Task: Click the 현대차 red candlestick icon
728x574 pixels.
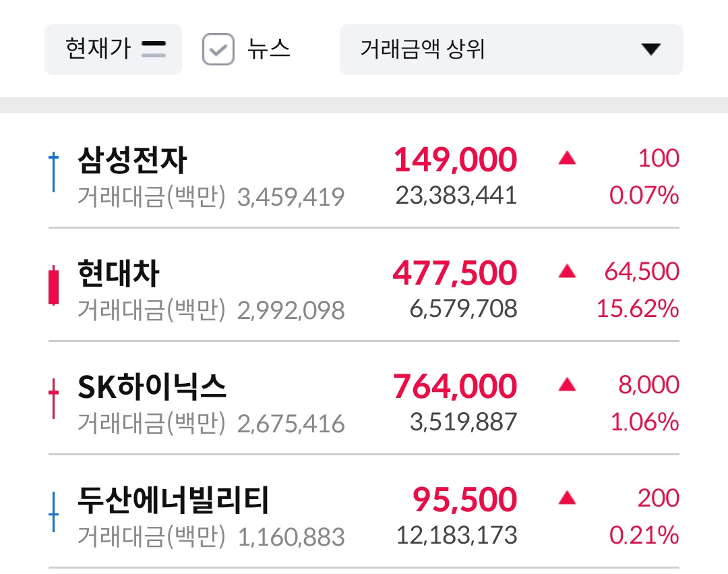Action: click(x=54, y=286)
